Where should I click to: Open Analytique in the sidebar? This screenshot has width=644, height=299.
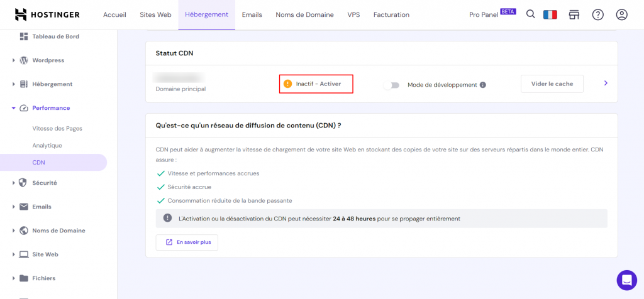[47, 145]
